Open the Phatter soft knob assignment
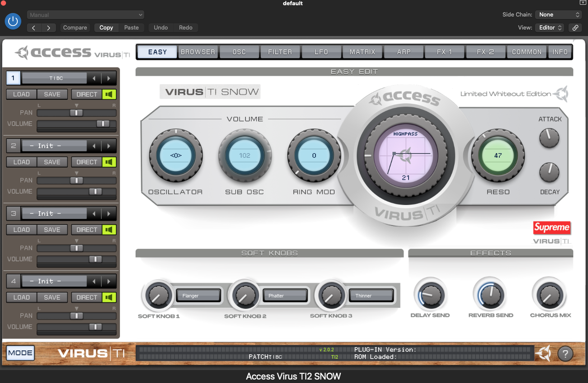Viewport: 588px width, 383px height. coord(285,296)
